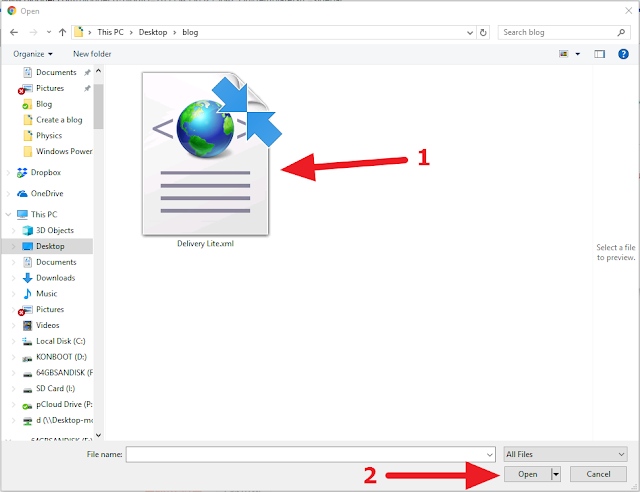Open the All Files type dropdown

[566, 454]
